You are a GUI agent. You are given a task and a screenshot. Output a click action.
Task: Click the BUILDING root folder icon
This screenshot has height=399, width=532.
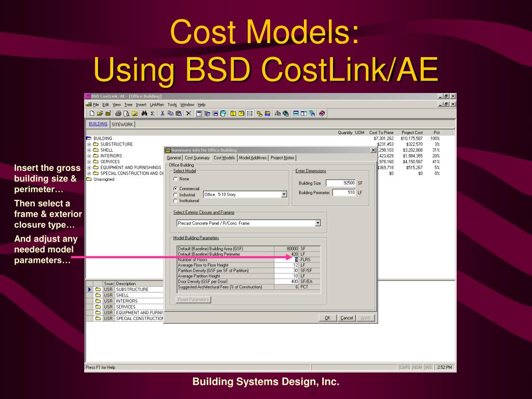point(88,138)
